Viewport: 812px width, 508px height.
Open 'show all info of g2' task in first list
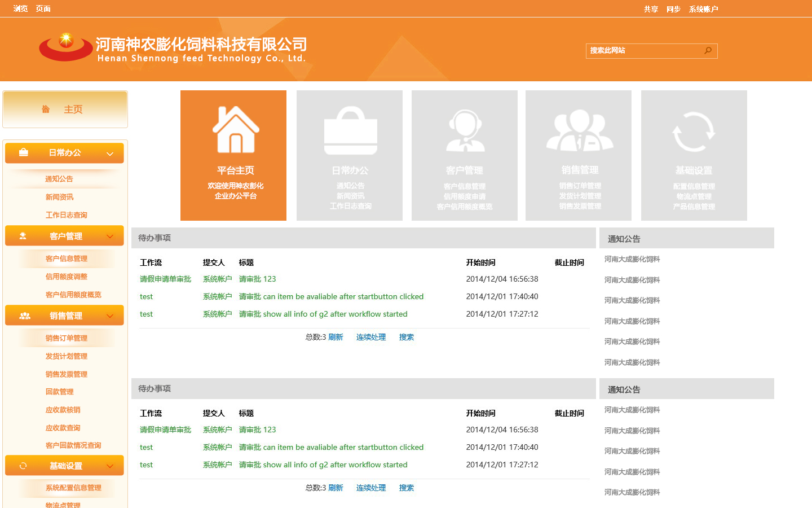click(323, 314)
